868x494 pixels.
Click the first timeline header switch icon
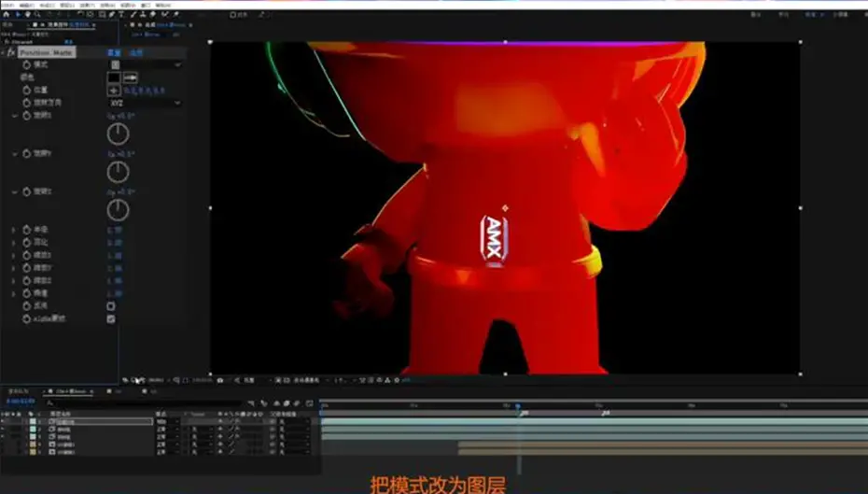251,403
